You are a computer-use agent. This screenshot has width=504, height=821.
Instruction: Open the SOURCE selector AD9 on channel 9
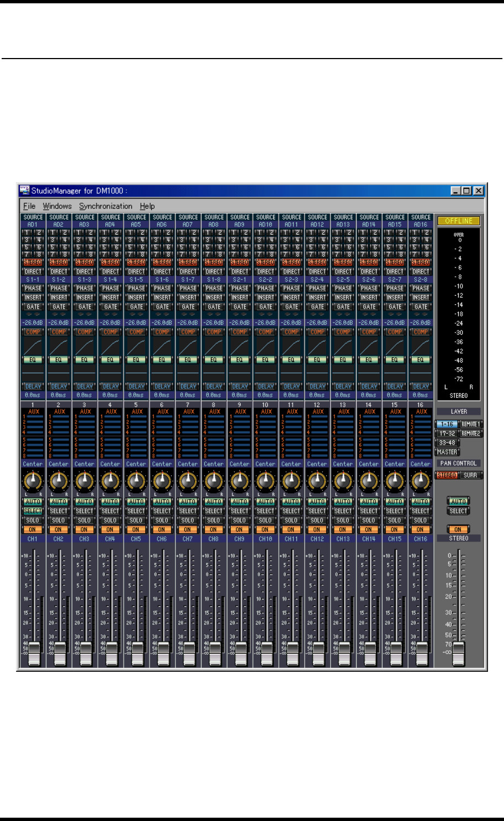point(240,225)
